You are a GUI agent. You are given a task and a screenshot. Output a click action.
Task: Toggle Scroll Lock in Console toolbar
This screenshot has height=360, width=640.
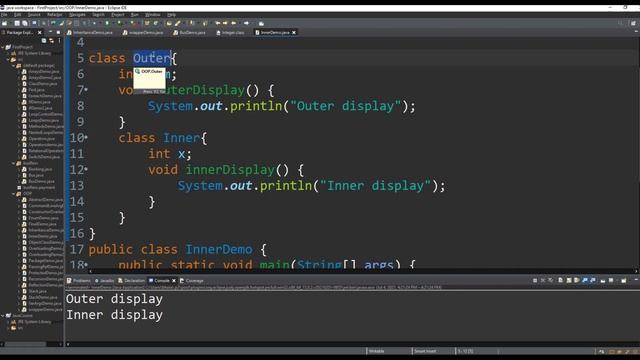[569, 280]
